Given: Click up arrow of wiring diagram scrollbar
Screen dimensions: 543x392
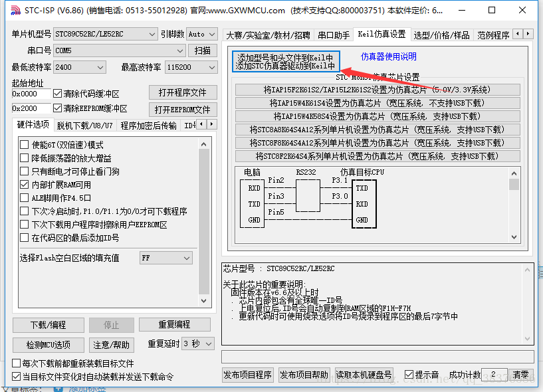Looking at the screenshot, I should [514, 173].
